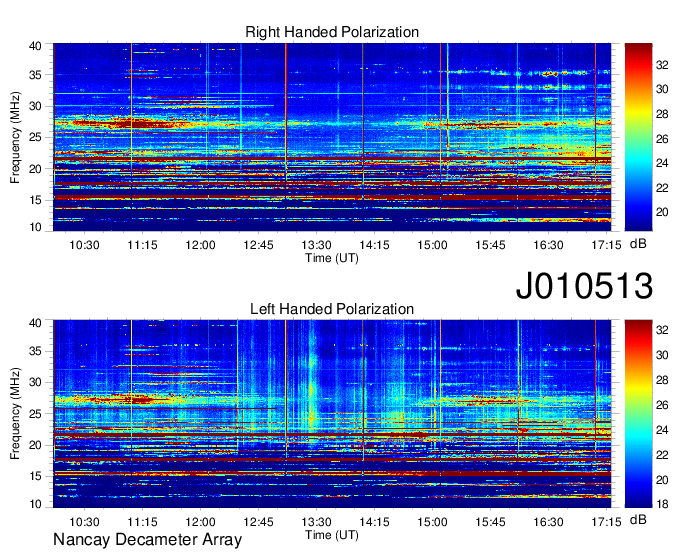This screenshot has width=680, height=552.
Task: Click the 13:30 time tick on upper plot
Action: click(x=316, y=245)
